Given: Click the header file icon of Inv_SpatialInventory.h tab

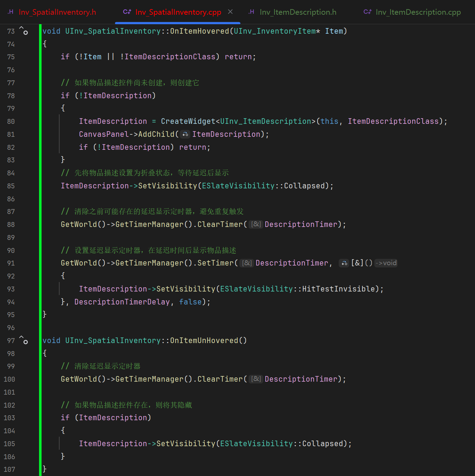Looking at the screenshot, I should (x=11, y=12).
